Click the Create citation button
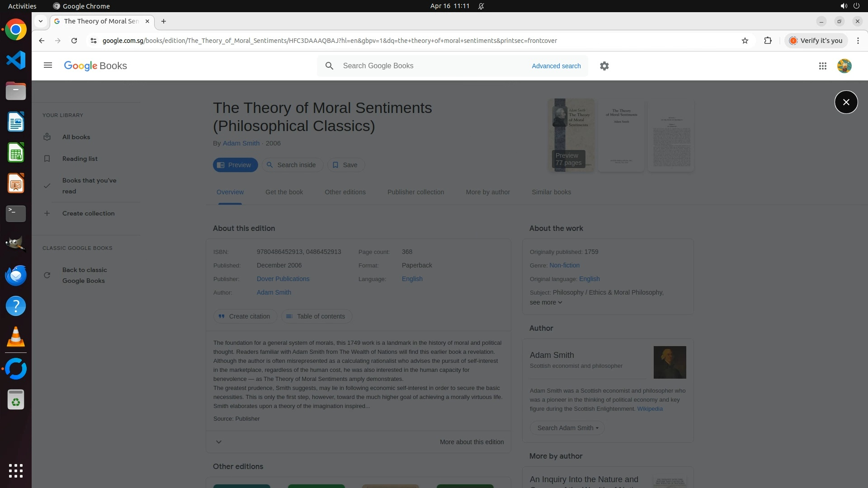 coord(245,316)
